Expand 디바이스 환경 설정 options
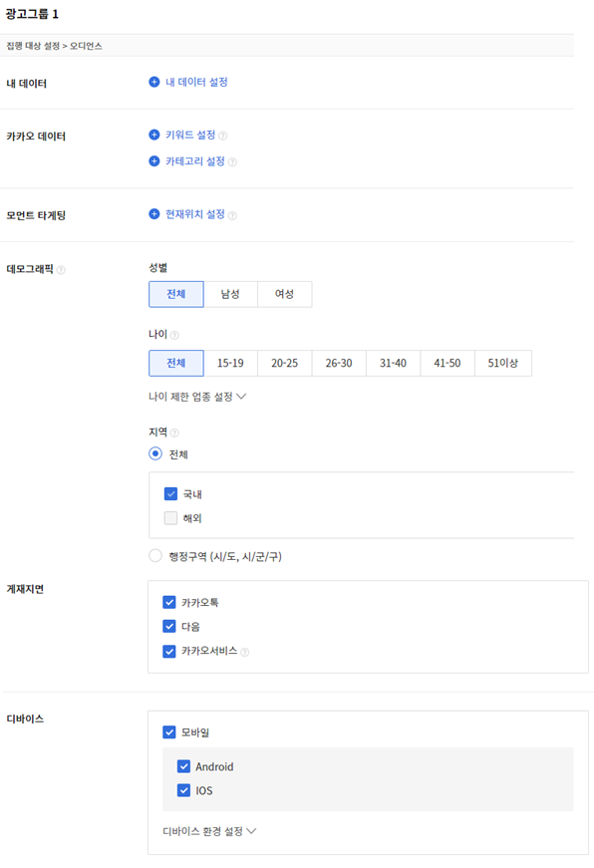The height and width of the screenshot is (868, 594). (209, 831)
